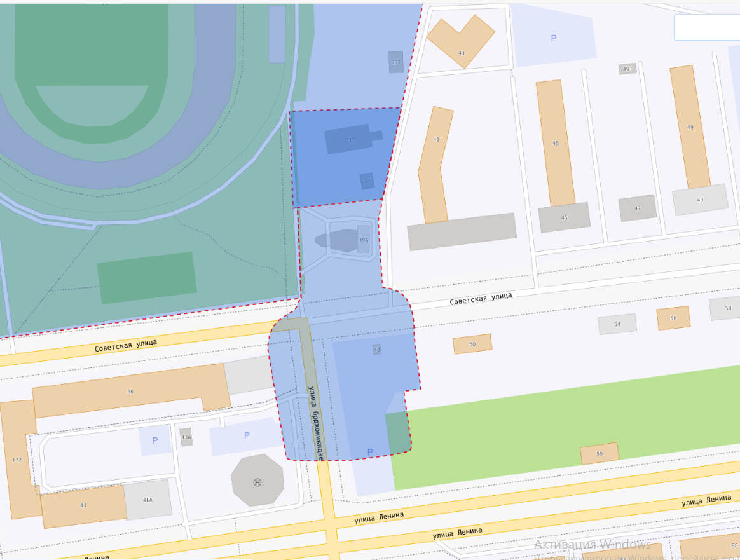The height and width of the screenshot is (560, 740).
Task: Click the parking icon left of building 43A
Action: (x=154, y=440)
